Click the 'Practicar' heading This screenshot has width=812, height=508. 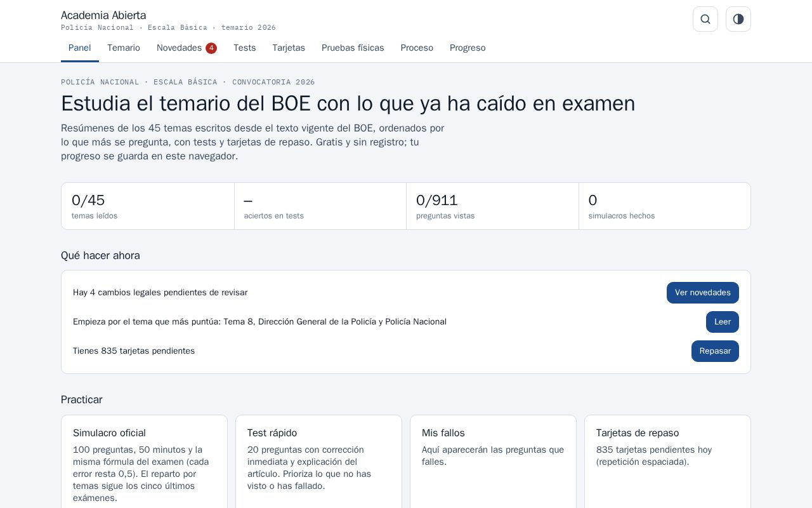(82, 399)
